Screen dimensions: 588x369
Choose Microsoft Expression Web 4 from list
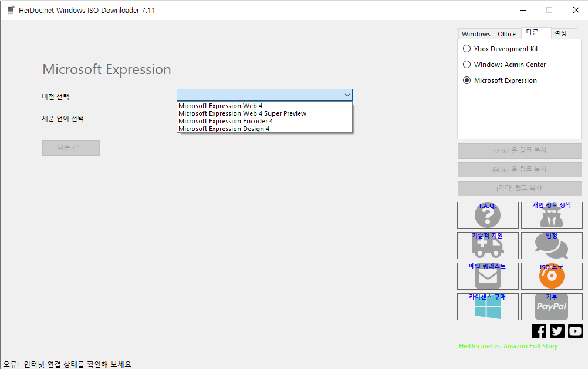265,106
